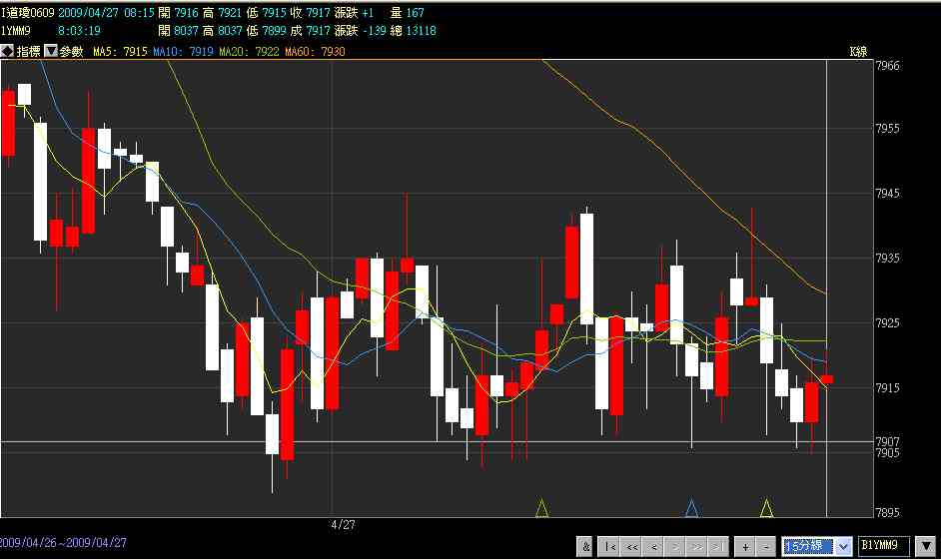
Task: Jump to first bar with |< button
Action: 609,547
